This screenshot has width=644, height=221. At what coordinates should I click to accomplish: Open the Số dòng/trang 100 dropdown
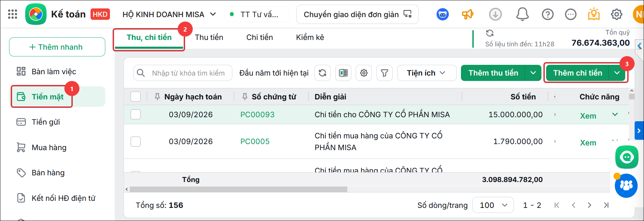point(493,205)
